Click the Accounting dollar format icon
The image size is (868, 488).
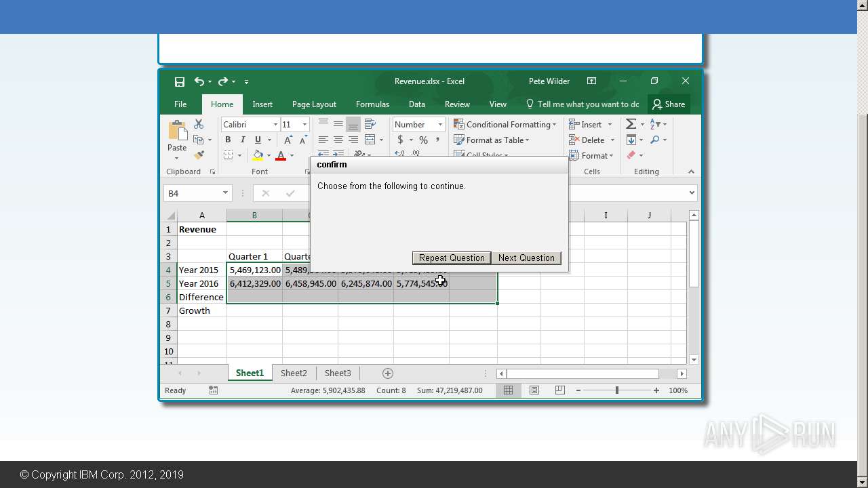coord(400,140)
